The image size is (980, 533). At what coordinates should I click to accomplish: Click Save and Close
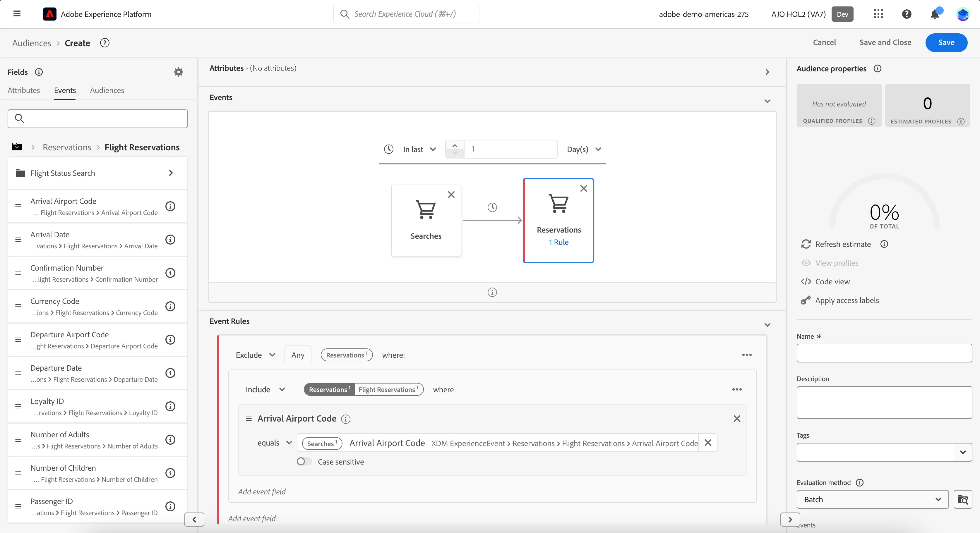[885, 42]
